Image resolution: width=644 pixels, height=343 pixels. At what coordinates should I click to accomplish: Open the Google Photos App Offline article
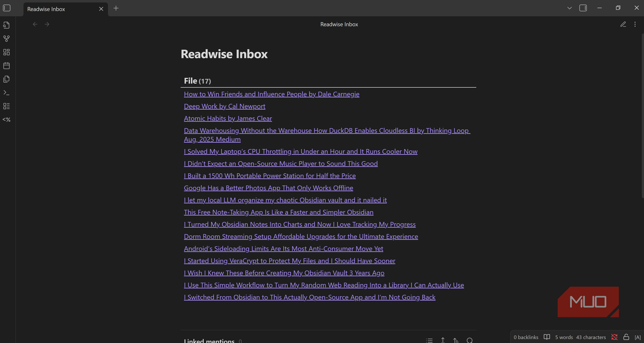pyautogui.click(x=269, y=188)
